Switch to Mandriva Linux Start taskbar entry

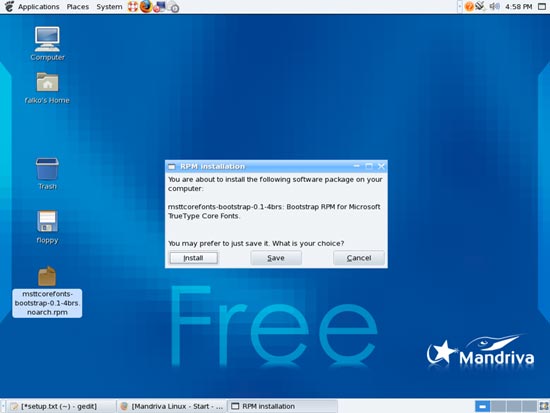click(172, 406)
